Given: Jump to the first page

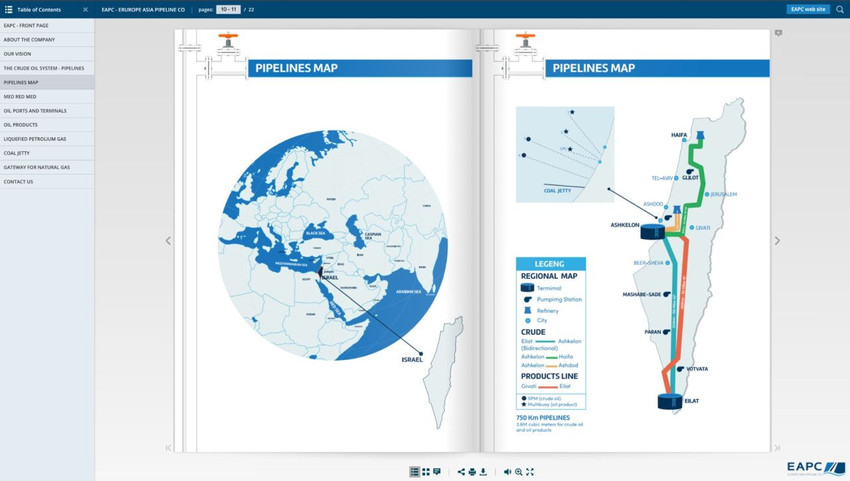Looking at the screenshot, I should click(168, 447).
